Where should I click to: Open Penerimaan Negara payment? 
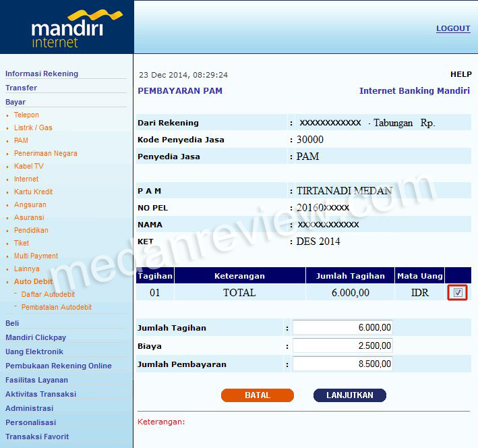click(x=45, y=153)
